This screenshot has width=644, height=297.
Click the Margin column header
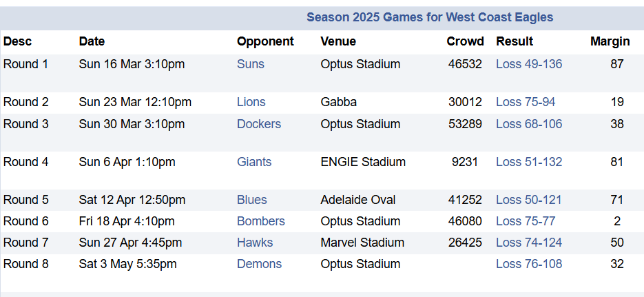(x=610, y=41)
